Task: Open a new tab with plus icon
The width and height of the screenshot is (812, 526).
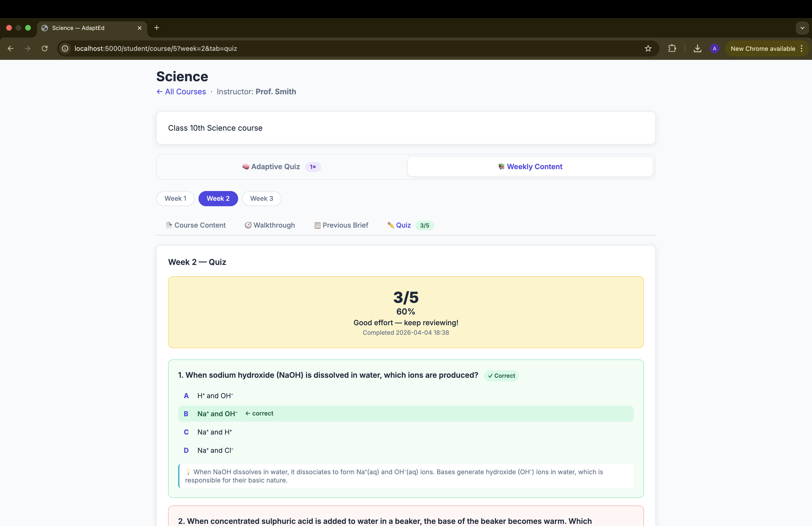Action: point(157,28)
